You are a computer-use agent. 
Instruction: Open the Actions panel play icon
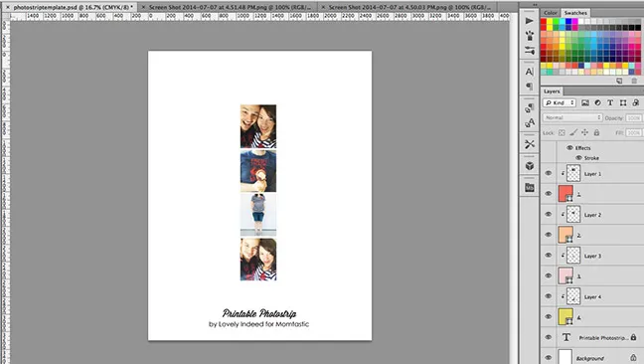pyautogui.click(x=530, y=21)
